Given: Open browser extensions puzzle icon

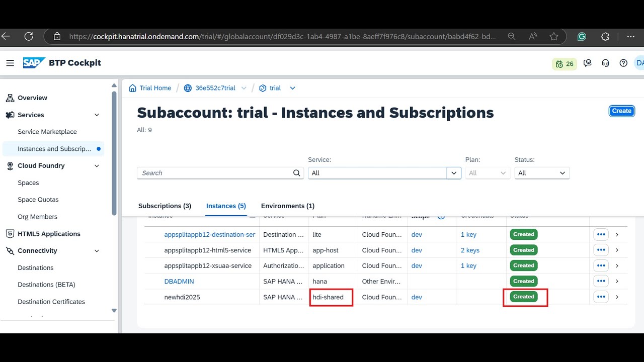Looking at the screenshot, I should pos(605,36).
